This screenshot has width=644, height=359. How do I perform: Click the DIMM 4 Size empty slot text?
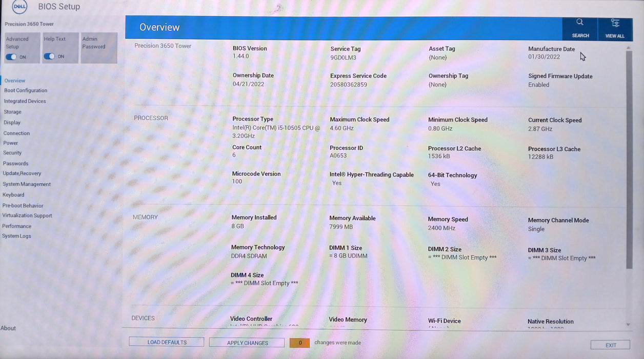264,283
